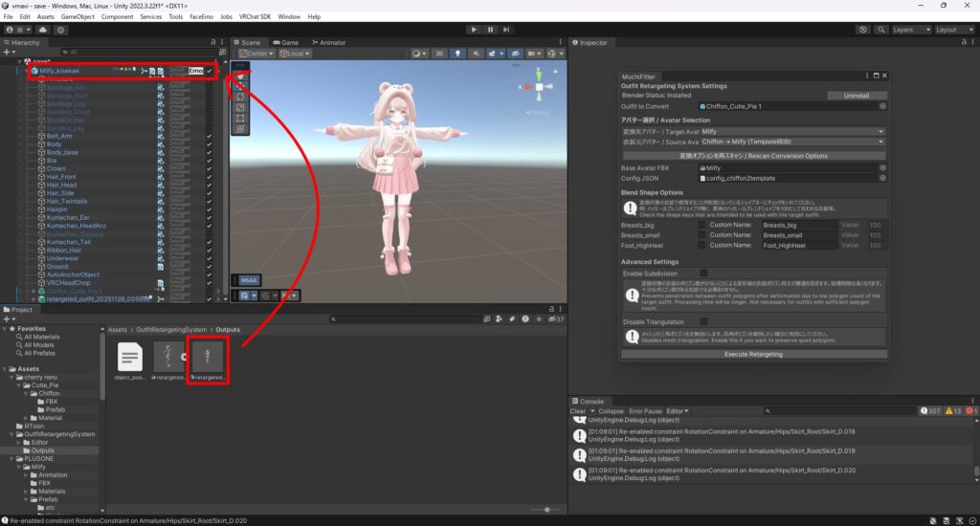Toggle scene lighting with the lightbulb icon
The width and height of the screenshot is (980, 526).
pyautogui.click(x=457, y=54)
